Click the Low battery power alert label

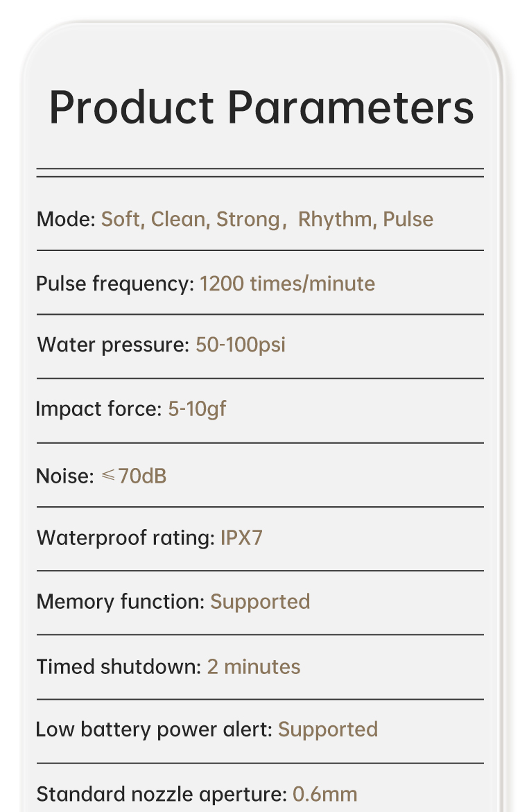(x=154, y=729)
